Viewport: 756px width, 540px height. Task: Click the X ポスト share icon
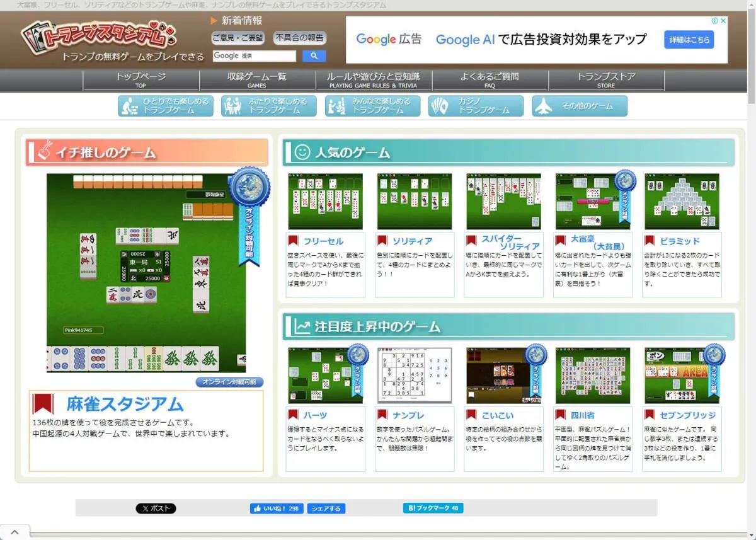point(156,508)
